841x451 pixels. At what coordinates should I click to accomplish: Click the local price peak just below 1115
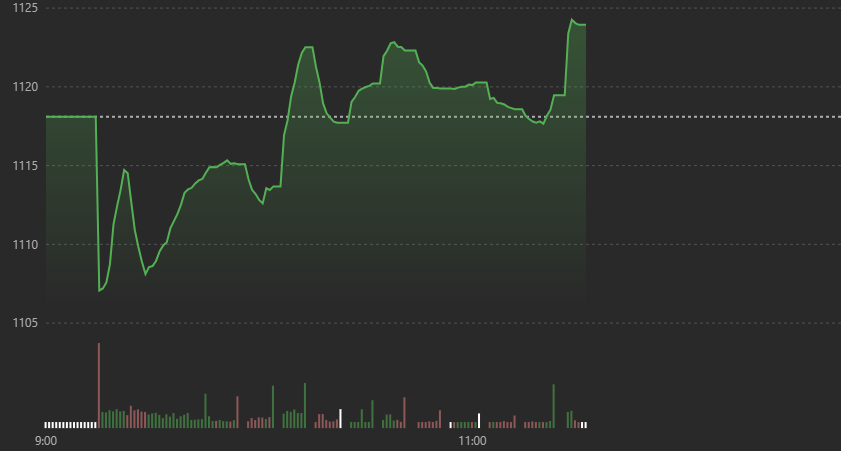[125, 170]
